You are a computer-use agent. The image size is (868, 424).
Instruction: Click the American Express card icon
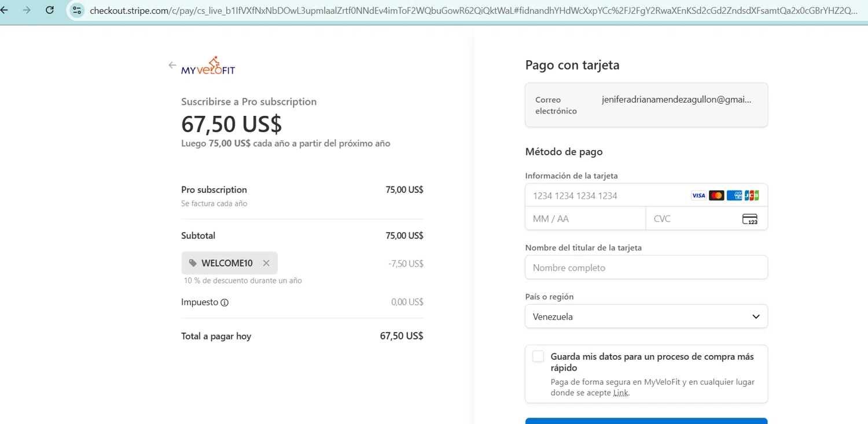[734, 196]
